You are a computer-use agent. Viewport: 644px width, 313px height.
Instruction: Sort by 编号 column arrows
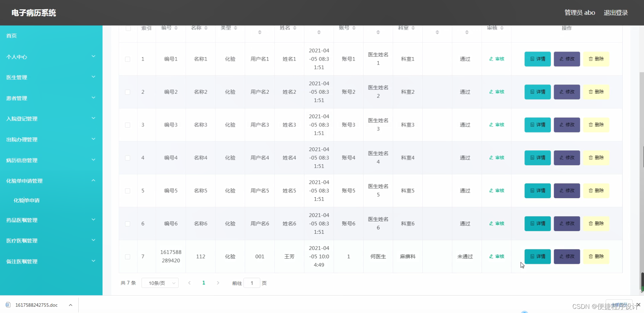click(x=176, y=28)
